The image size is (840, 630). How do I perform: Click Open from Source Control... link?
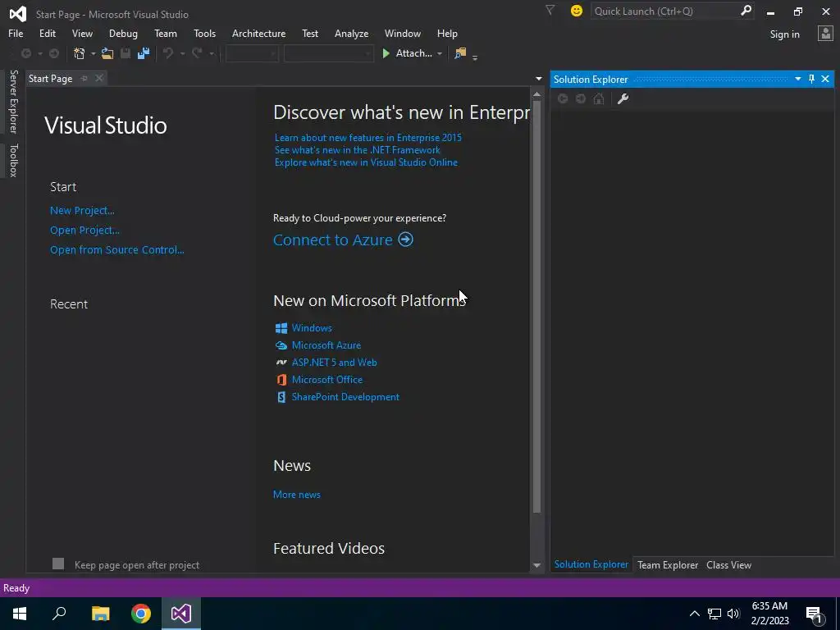[x=116, y=249]
